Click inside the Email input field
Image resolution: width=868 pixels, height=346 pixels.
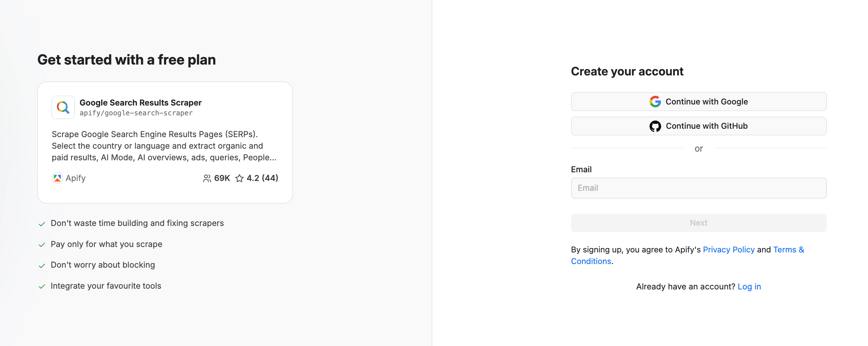(x=699, y=188)
